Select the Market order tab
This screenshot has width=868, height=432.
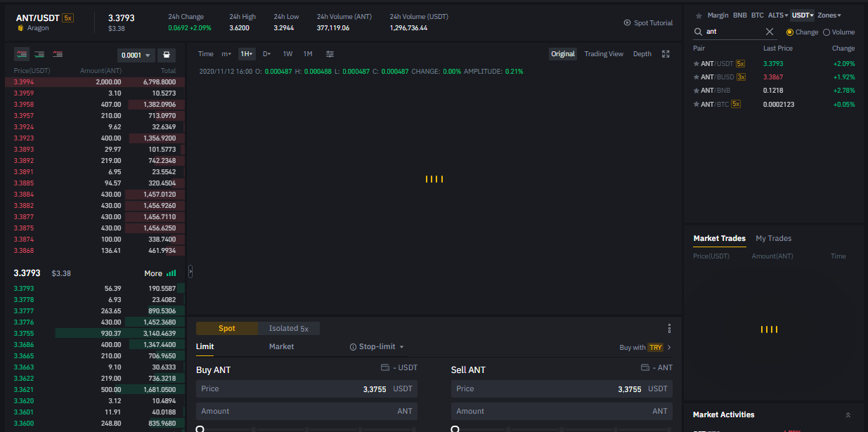pyautogui.click(x=281, y=347)
